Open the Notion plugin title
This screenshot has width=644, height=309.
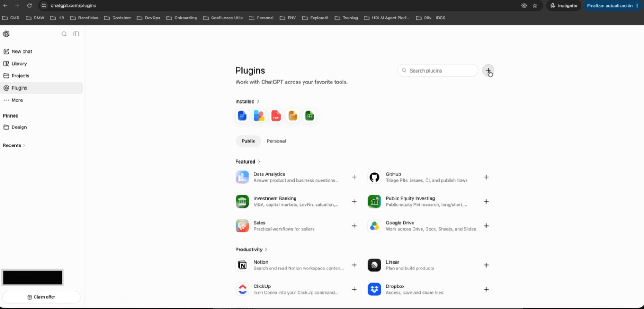point(261,262)
